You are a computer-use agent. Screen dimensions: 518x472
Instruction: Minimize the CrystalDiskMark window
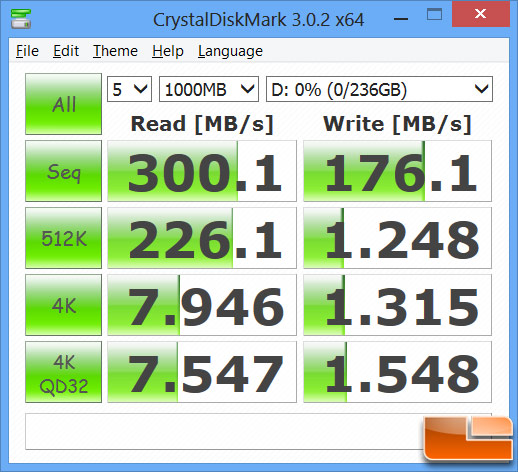tap(401, 19)
